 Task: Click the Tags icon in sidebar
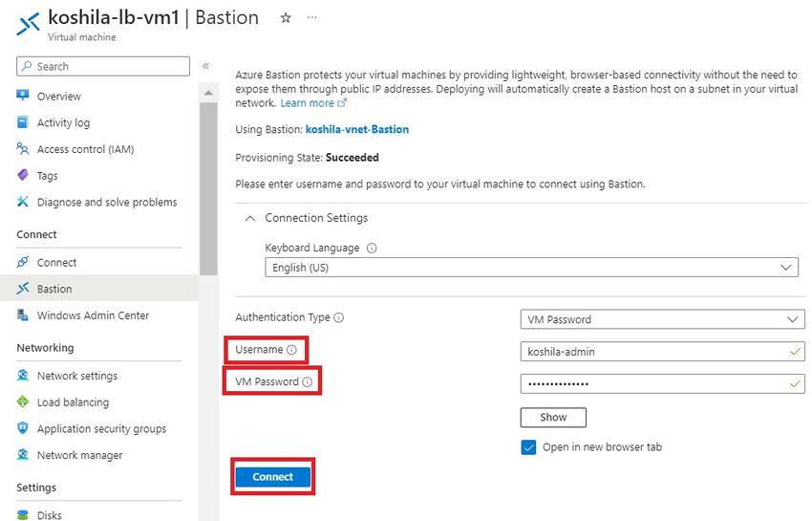click(x=23, y=176)
